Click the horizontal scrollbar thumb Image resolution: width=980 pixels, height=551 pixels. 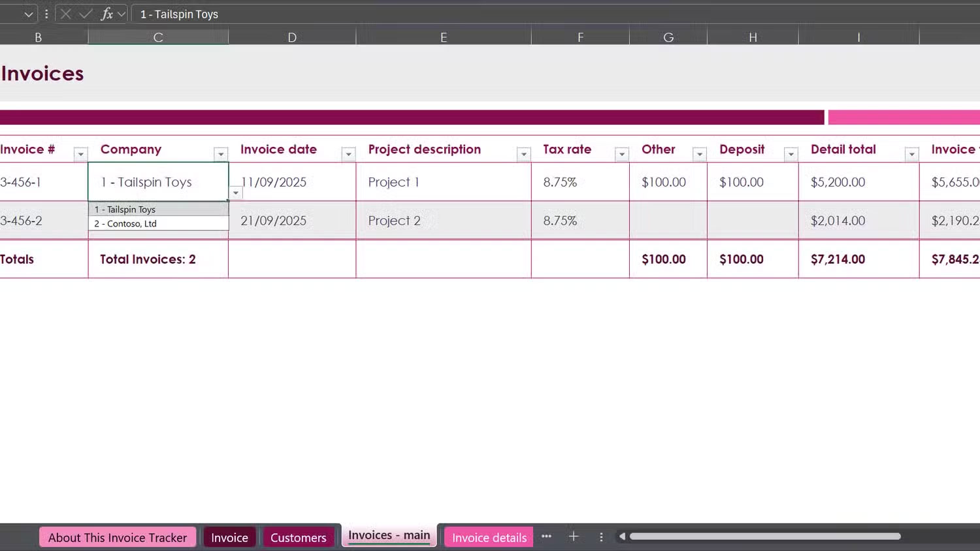point(764,537)
